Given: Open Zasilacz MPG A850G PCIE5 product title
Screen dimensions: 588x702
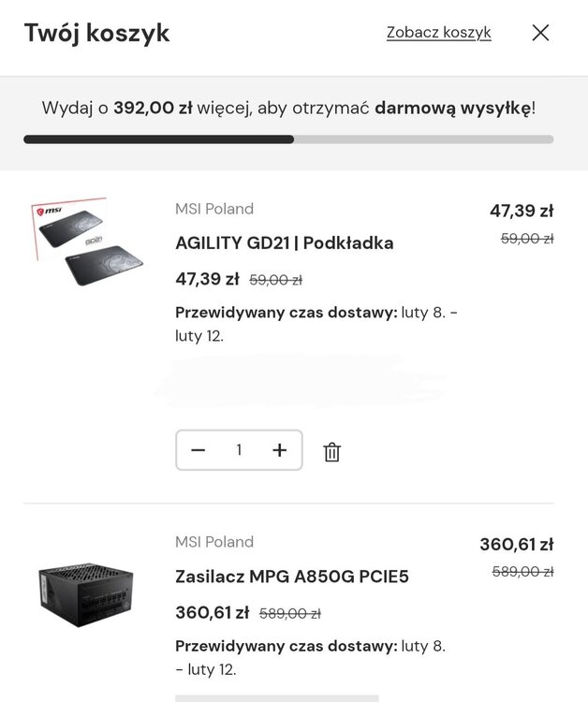Looking at the screenshot, I should pyautogui.click(x=291, y=577).
